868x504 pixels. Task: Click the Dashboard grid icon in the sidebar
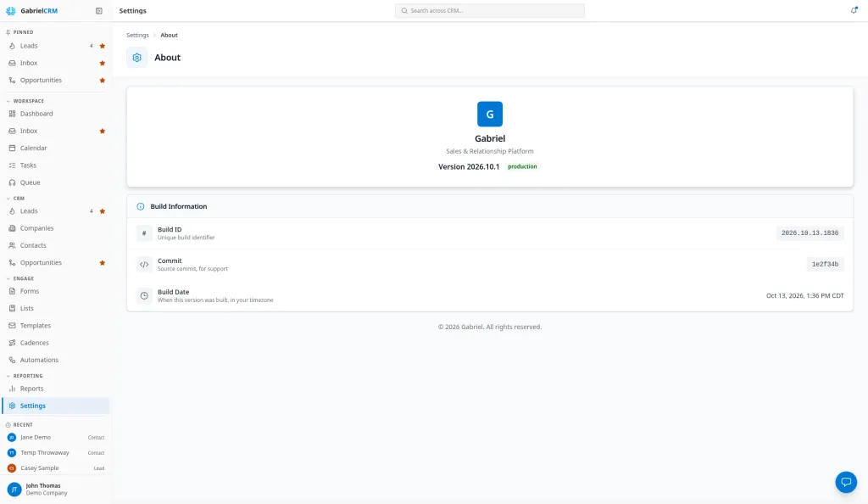point(12,114)
